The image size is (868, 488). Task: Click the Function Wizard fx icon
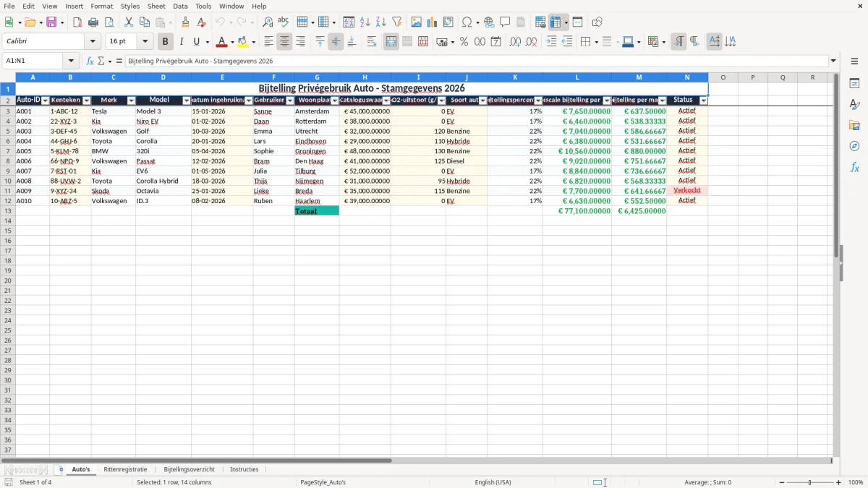point(90,61)
